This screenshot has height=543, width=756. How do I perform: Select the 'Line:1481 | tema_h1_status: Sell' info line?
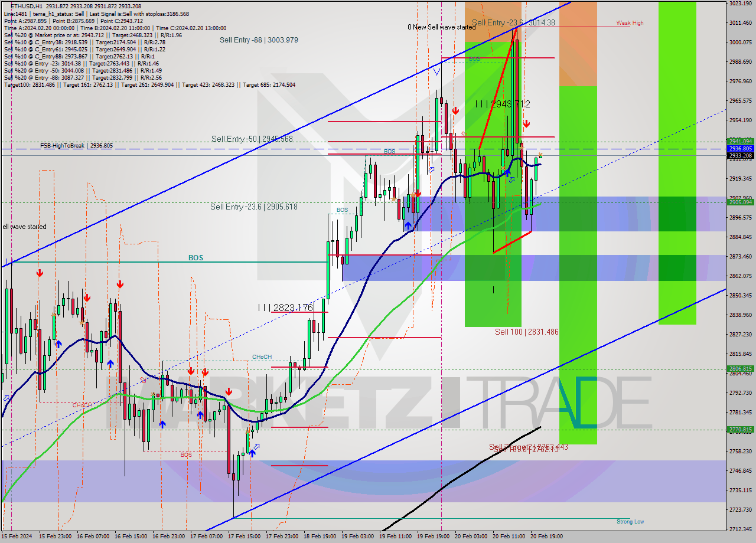click(x=96, y=14)
